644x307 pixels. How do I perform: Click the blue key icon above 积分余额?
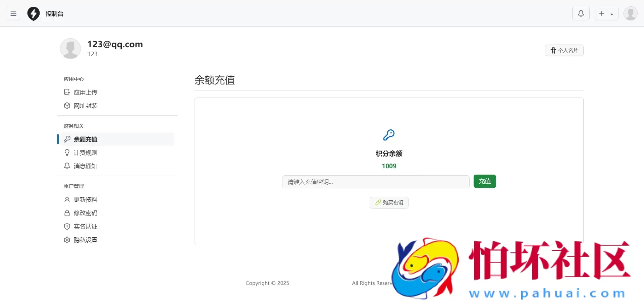click(x=389, y=135)
